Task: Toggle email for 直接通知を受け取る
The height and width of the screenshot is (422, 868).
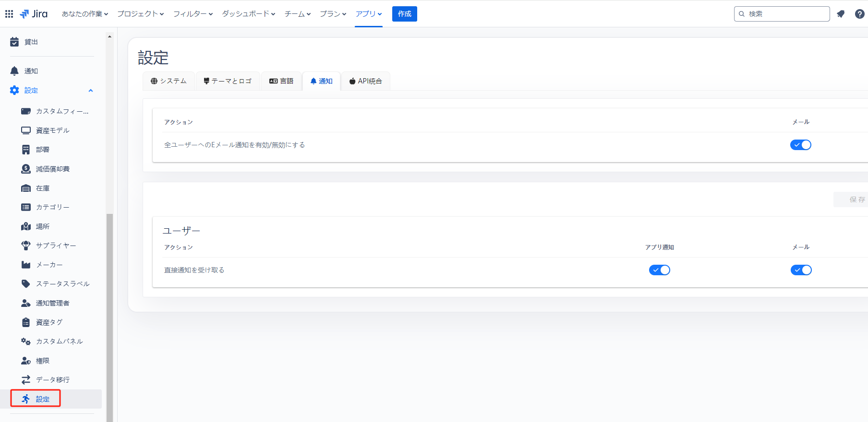Action: [x=801, y=270]
